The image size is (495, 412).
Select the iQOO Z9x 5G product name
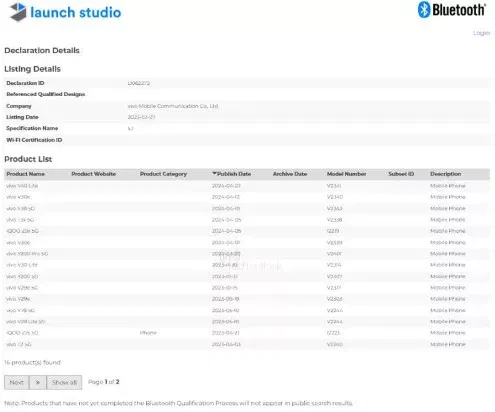click(22, 231)
